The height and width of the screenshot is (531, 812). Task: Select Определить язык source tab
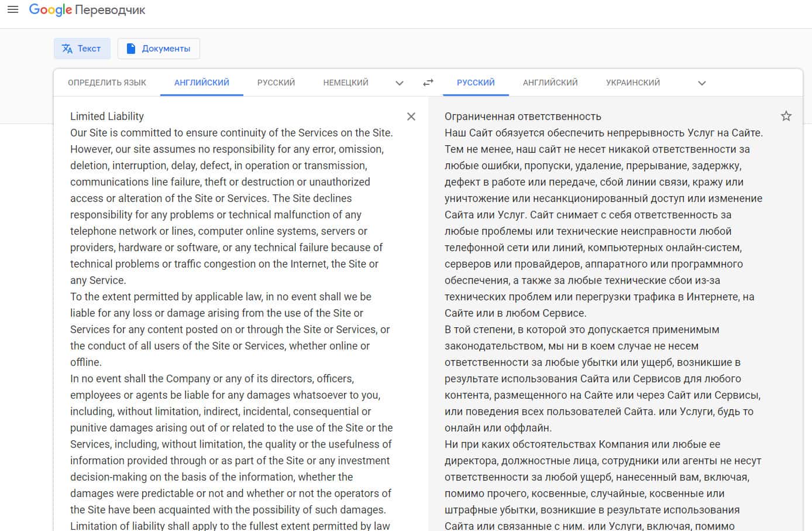coord(107,83)
